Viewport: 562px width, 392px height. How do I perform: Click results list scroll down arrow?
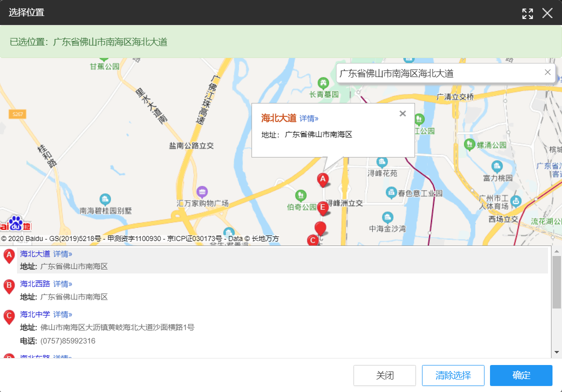point(556,352)
